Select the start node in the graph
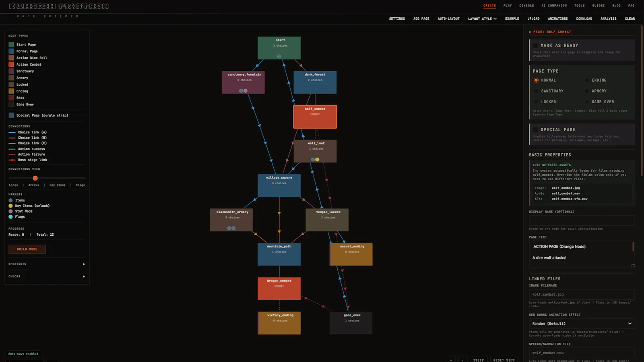This screenshot has width=644, height=362. (279, 48)
